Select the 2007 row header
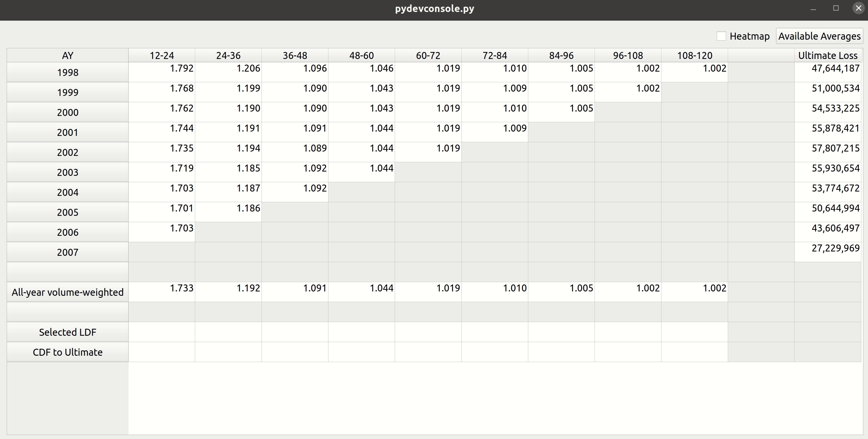The width and height of the screenshot is (868, 439). coord(67,252)
